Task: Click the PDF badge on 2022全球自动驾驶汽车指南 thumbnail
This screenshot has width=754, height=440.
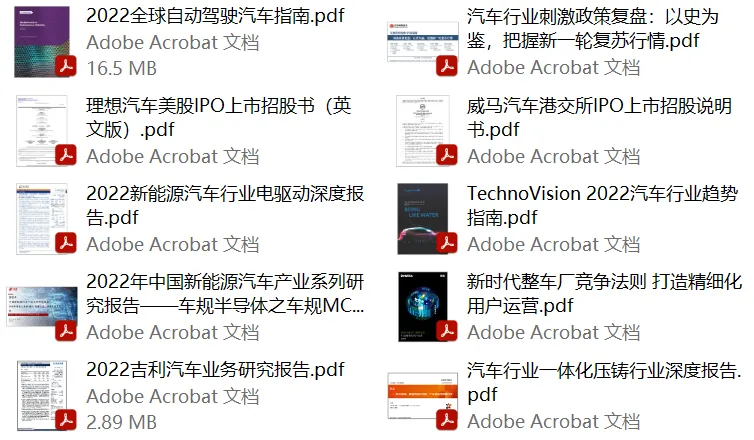Action: [66, 66]
